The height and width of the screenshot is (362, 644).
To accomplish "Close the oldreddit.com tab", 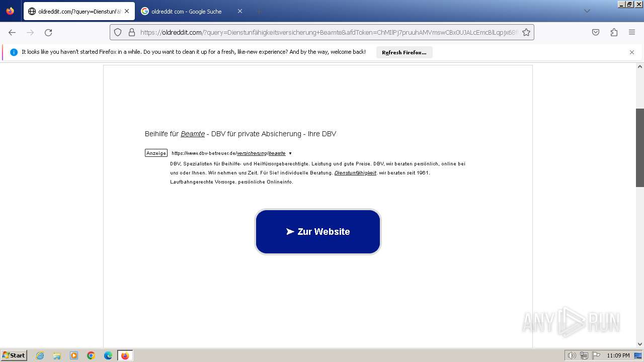I will click(127, 11).
